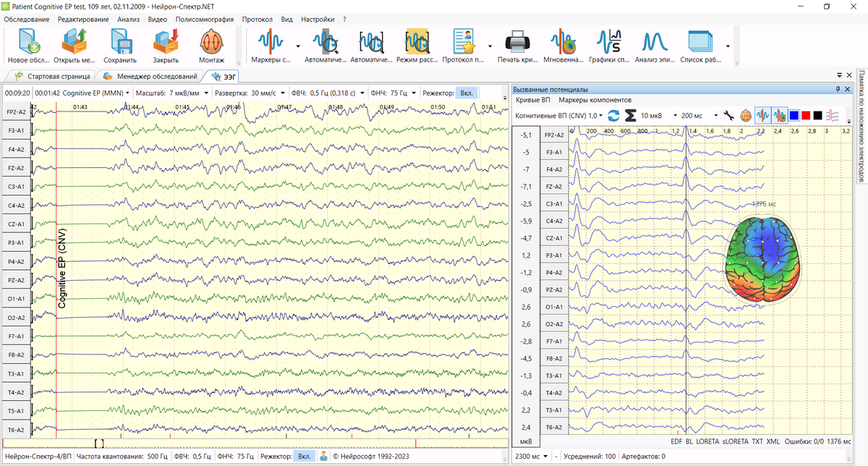This screenshot has height=466, width=868.
Task: Toggle the waveform with brain map button
Action: click(x=780, y=115)
